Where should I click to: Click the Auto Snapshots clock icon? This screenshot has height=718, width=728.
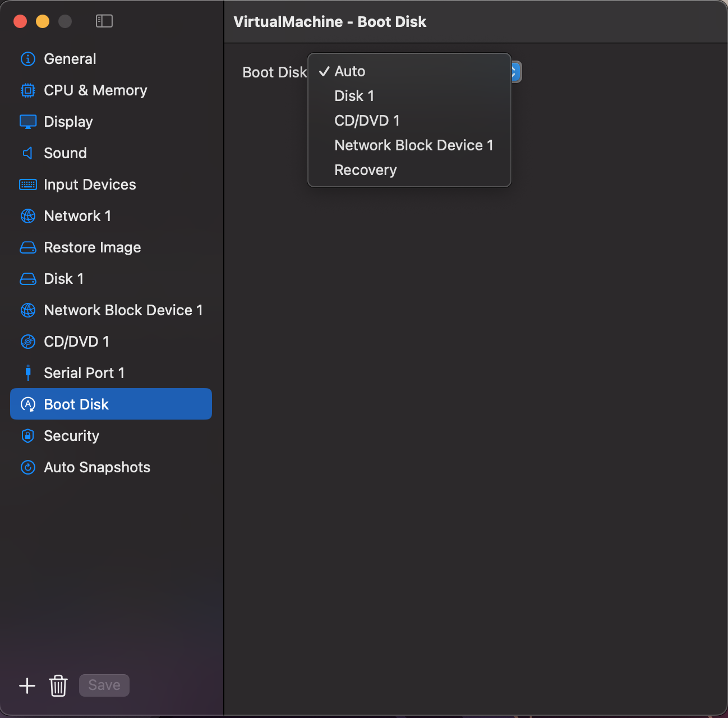coord(27,467)
